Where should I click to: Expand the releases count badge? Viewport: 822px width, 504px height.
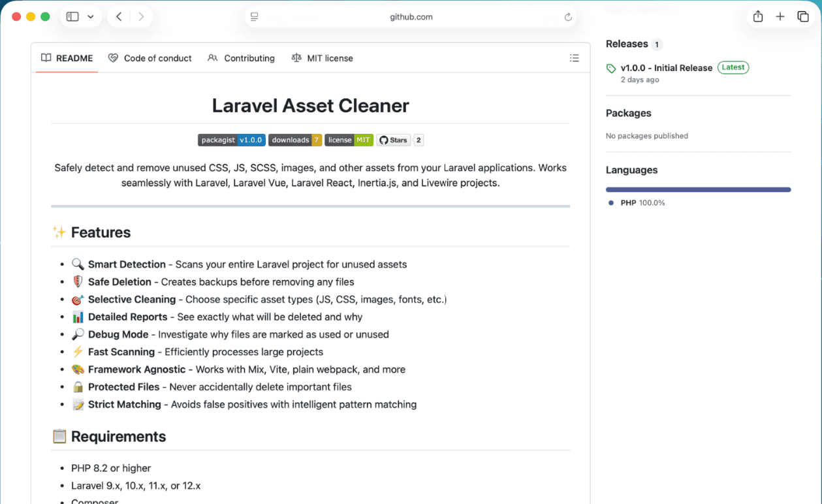point(657,44)
